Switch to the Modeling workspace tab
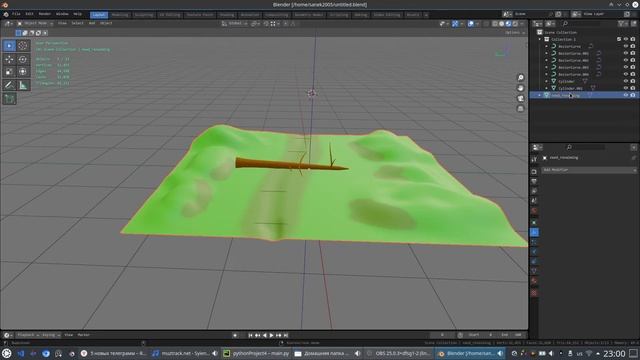 coord(120,15)
